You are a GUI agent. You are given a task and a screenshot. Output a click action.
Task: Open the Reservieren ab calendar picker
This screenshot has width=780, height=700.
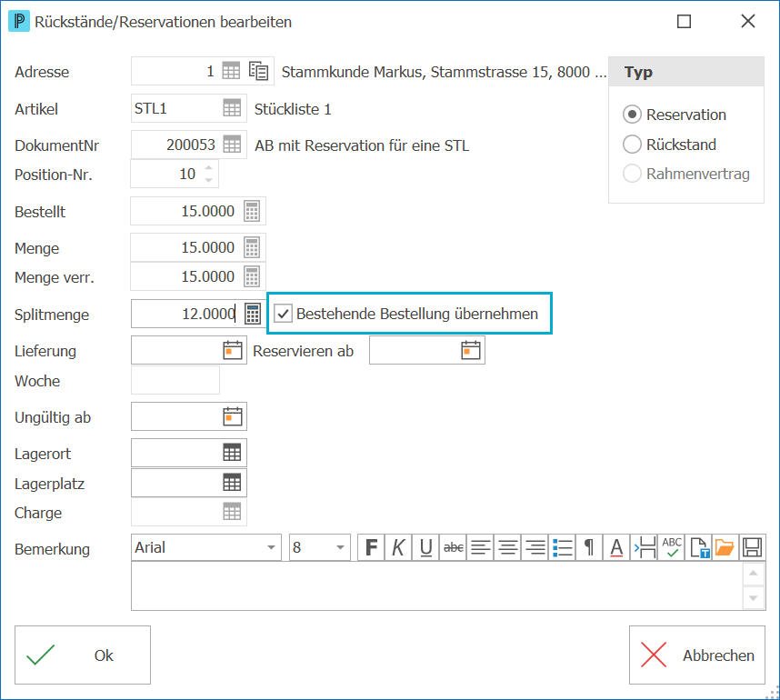pos(471,350)
